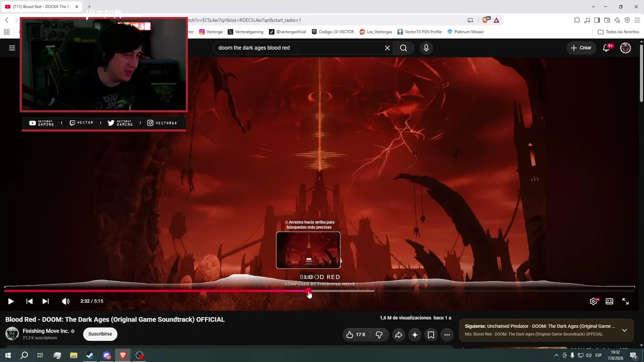The image size is (644, 362).
Task: Open Windows taskbar search
Action: click(24, 355)
